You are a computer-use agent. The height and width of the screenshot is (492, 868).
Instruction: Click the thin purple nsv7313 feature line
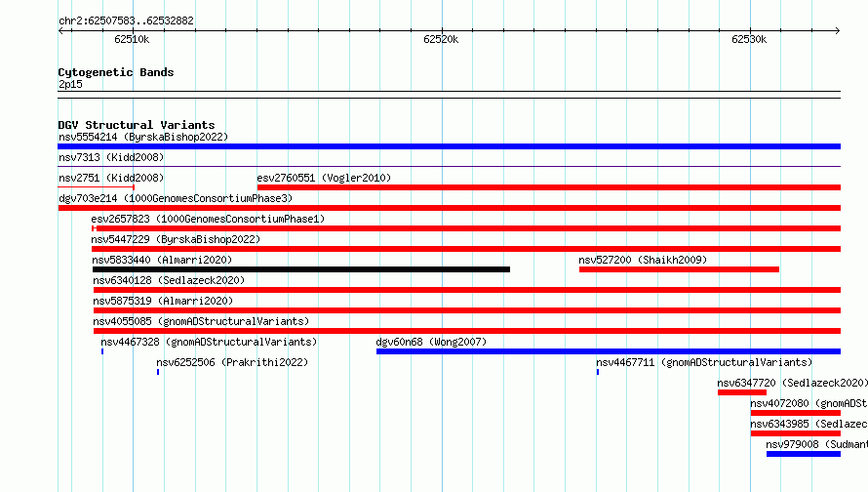click(449, 166)
